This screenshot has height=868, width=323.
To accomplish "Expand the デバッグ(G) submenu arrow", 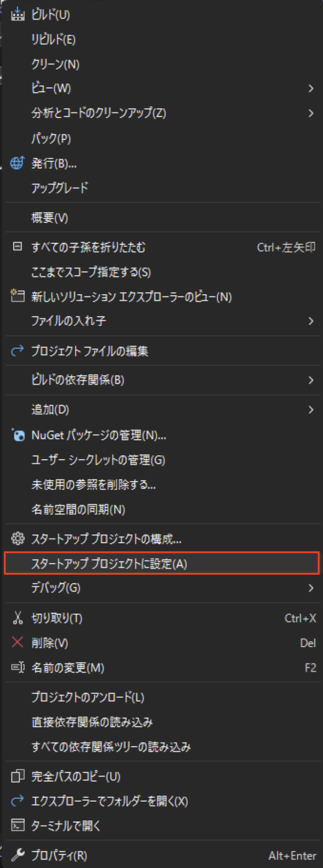I will pos(311,588).
